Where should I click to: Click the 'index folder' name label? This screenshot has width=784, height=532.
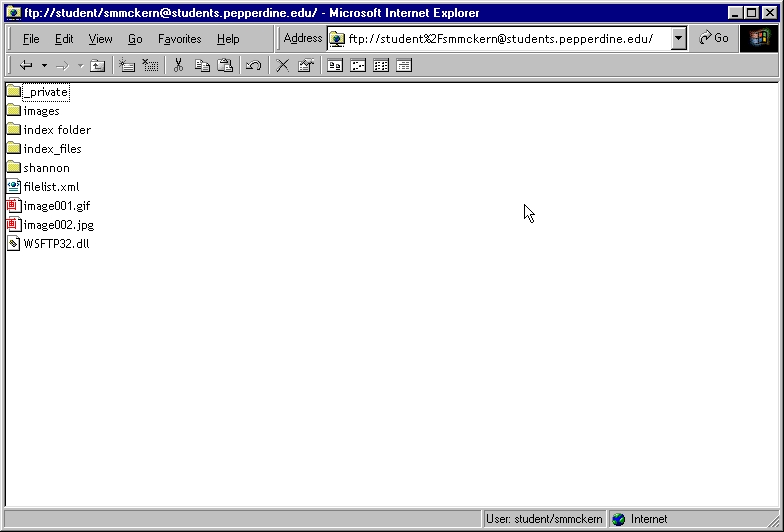[x=57, y=130]
